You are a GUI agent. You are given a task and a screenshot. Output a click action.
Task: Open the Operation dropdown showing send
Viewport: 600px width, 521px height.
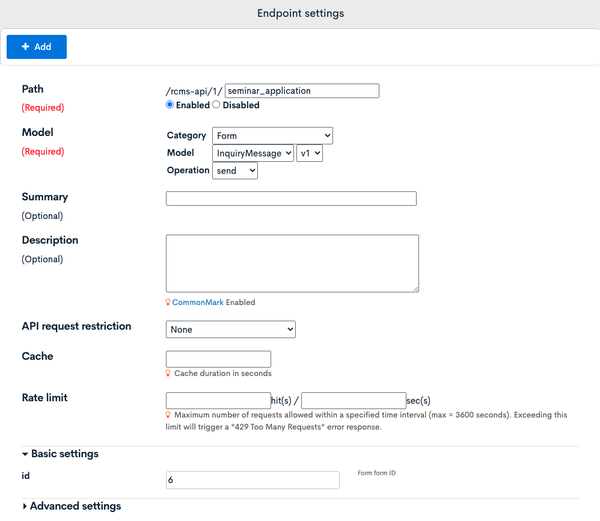click(235, 171)
